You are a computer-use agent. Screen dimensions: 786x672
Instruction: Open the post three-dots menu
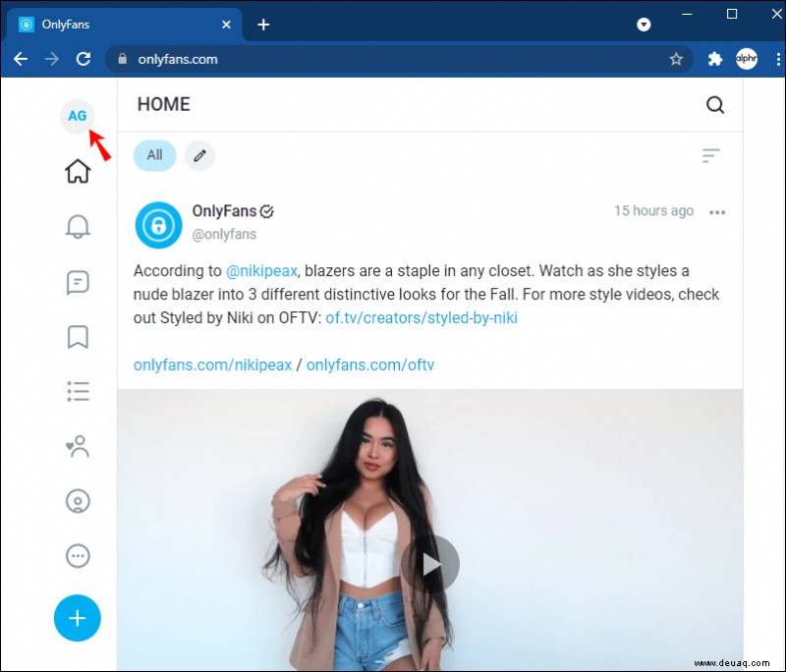click(717, 212)
